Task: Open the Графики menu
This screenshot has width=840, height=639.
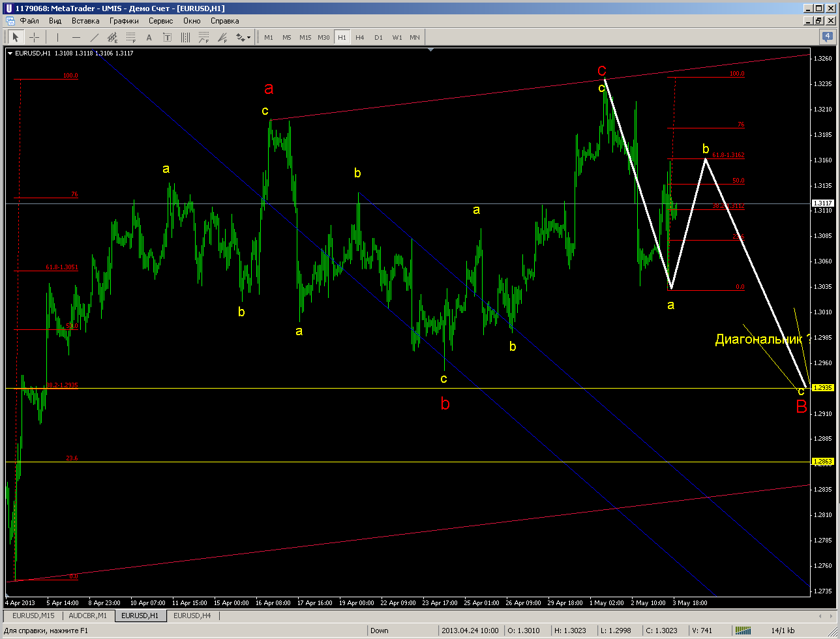Action: click(124, 21)
